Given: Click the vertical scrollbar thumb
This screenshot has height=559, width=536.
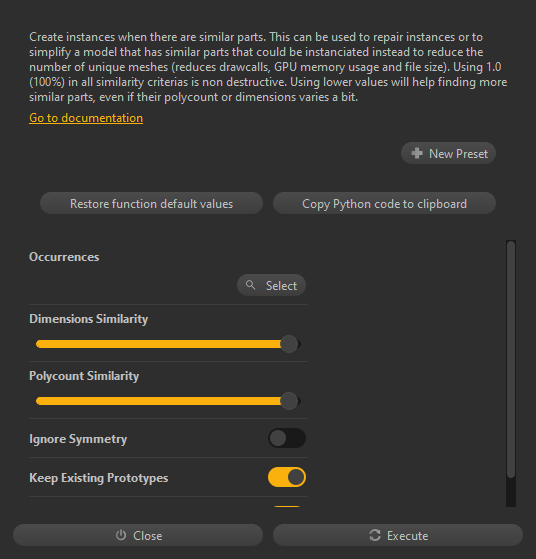Looking at the screenshot, I should coord(511,359).
